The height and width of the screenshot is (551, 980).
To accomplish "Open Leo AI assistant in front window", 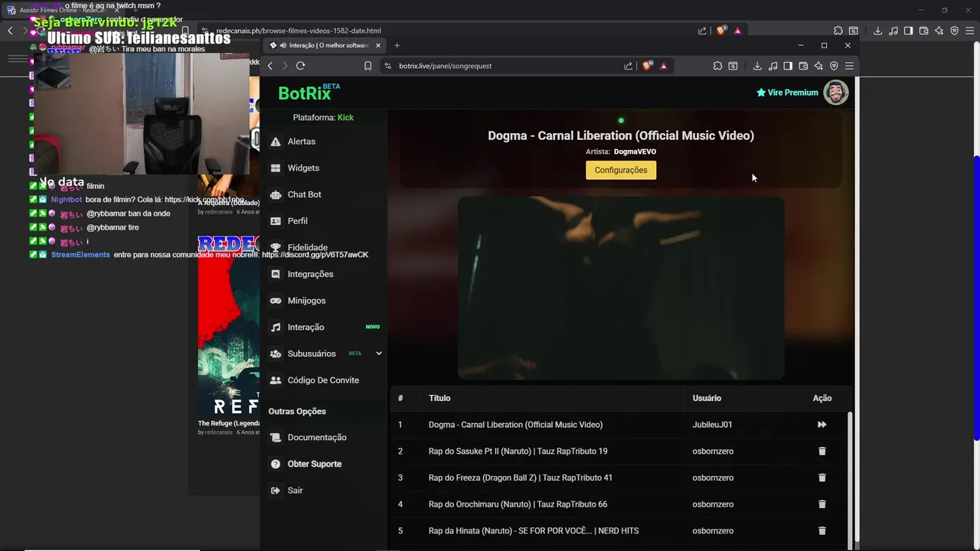I will click(818, 66).
